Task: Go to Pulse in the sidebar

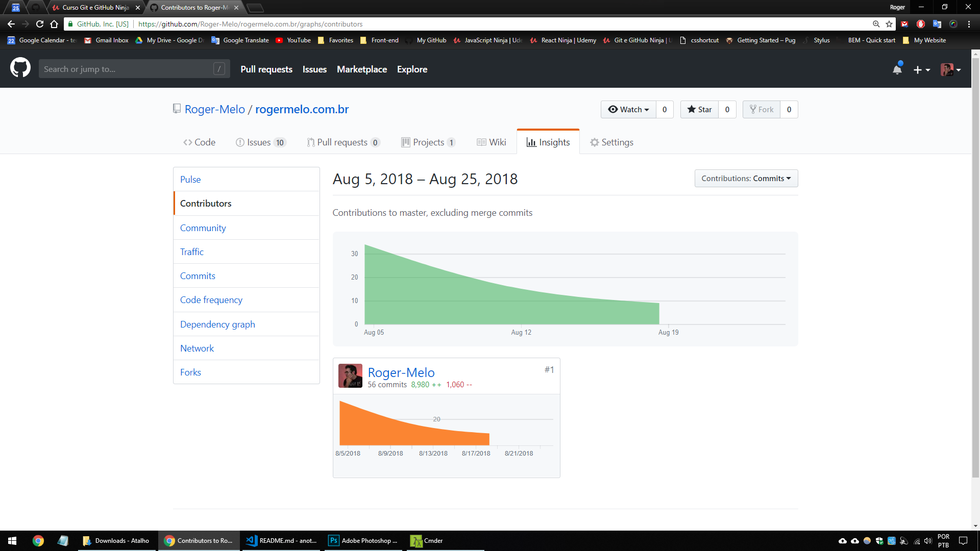Action: [x=247, y=179]
